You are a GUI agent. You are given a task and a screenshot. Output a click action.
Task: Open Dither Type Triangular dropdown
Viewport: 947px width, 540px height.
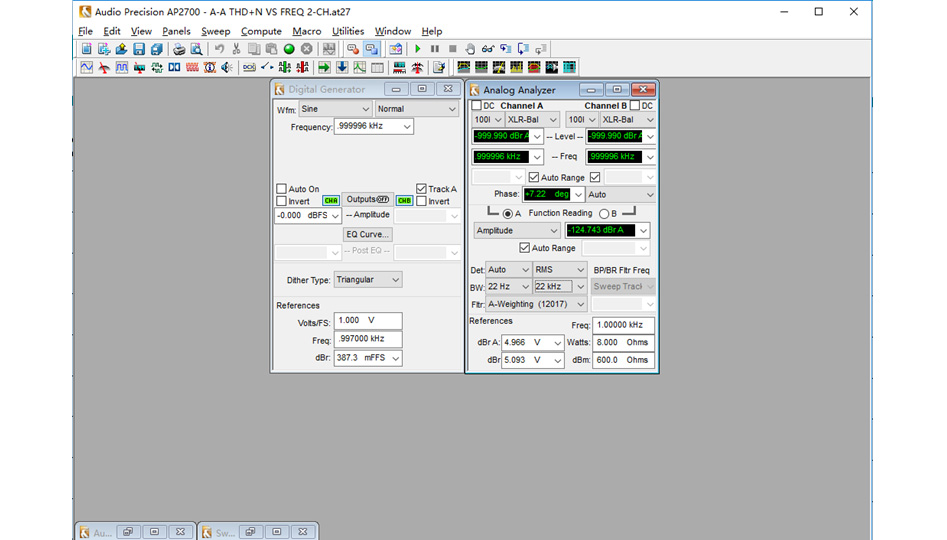pyautogui.click(x=368, y=280)
